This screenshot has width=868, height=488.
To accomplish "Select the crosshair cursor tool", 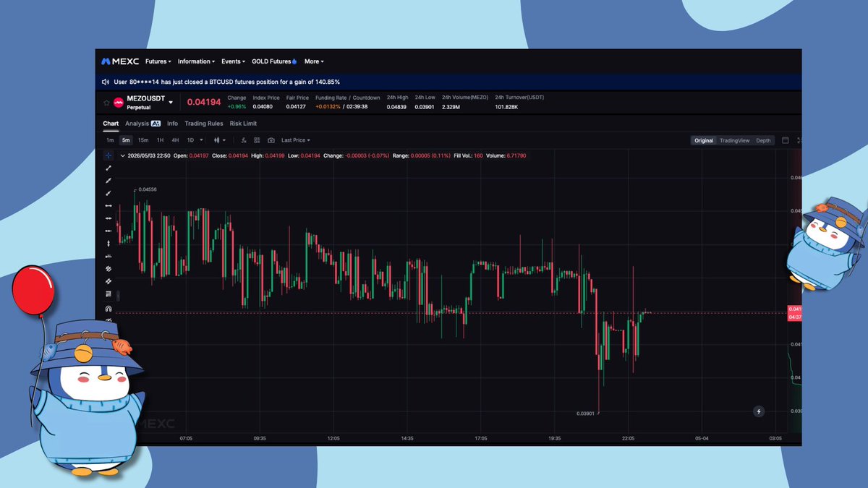I will tap(109, 155).
